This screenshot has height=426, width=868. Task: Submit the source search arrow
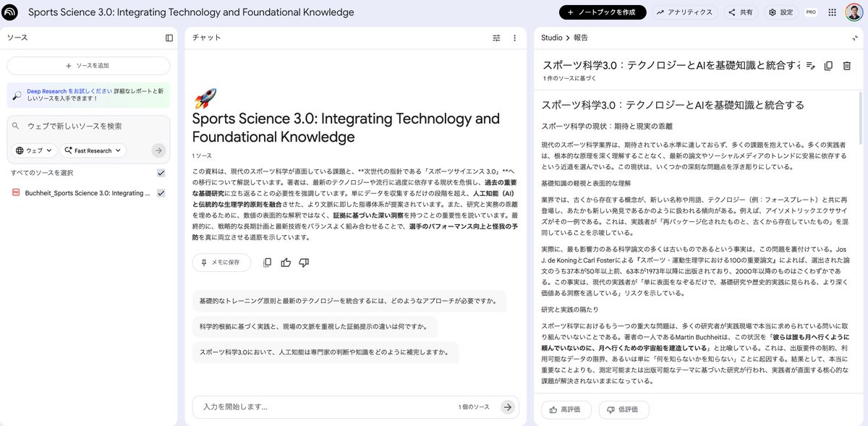158,150
